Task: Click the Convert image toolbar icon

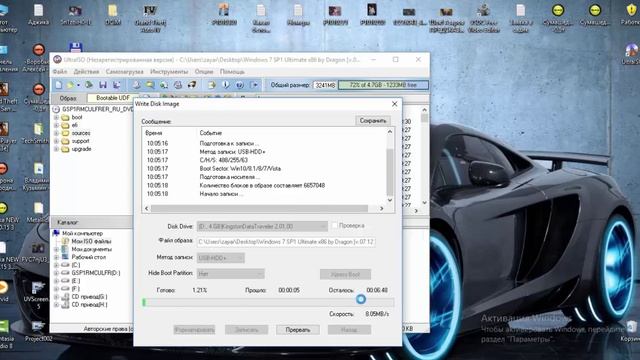Action: click(164, 85)
